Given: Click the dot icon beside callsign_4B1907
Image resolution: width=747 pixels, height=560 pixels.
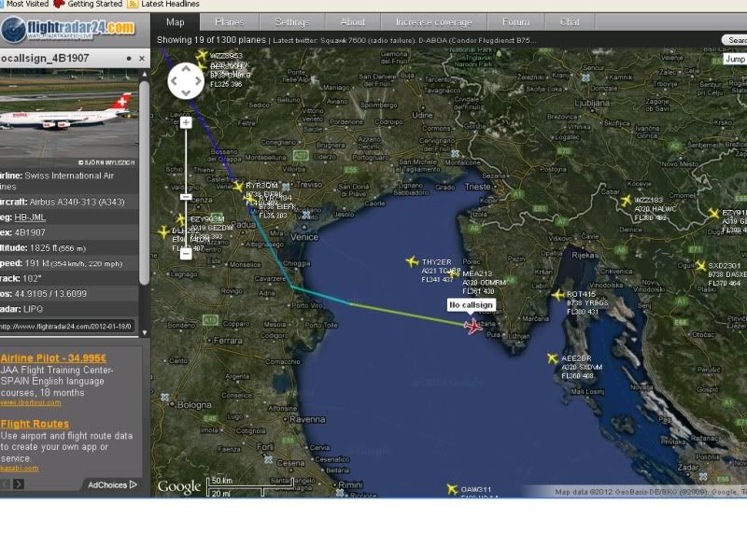Looking at the screenshot, I should 129,58.
